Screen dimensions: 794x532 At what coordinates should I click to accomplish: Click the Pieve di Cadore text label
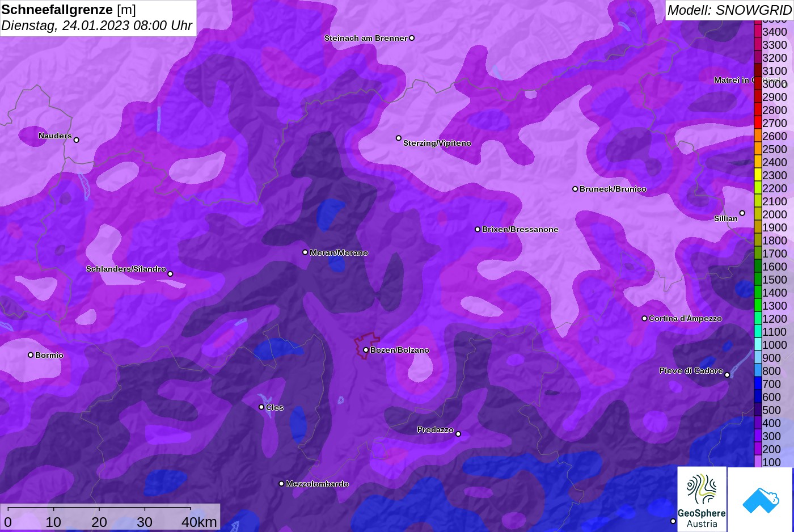pyautogui.click(x=691, y=370)
